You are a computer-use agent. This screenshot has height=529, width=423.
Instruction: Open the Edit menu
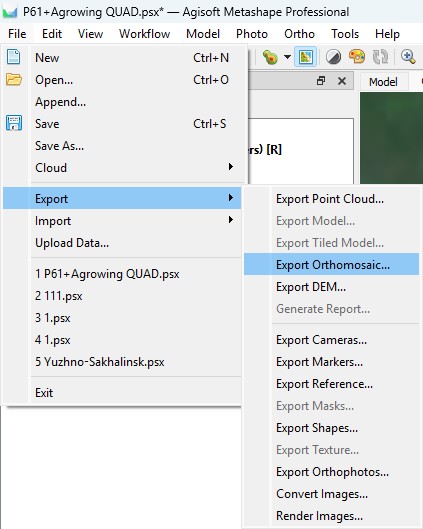click(x=52, y=34)
